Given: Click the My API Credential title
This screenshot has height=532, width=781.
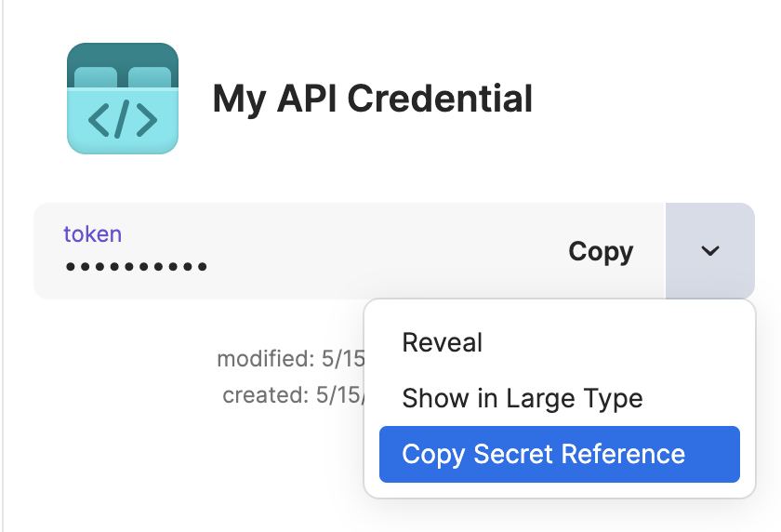Looking at the screenshot, I should 372,99.
